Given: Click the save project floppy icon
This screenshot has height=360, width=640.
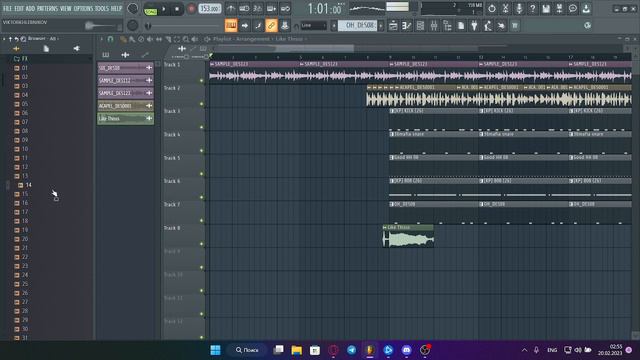Looking at the screenshot, I should [546, 9].
